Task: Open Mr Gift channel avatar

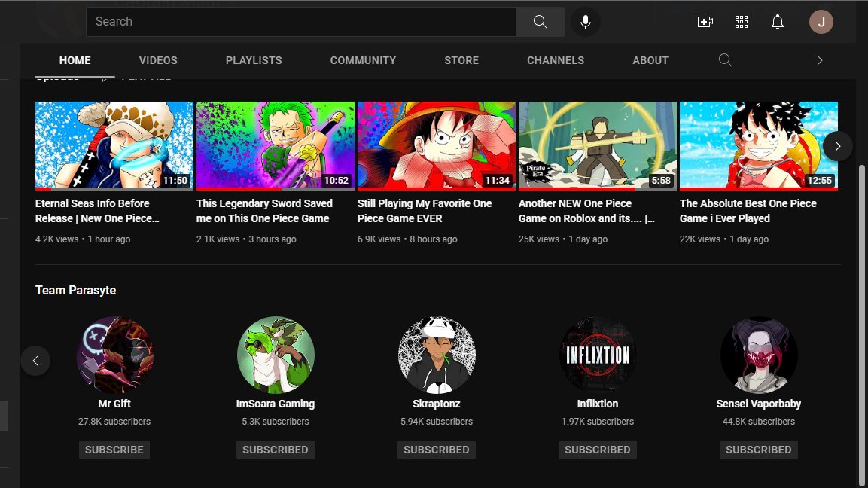Action: point(114,355)
